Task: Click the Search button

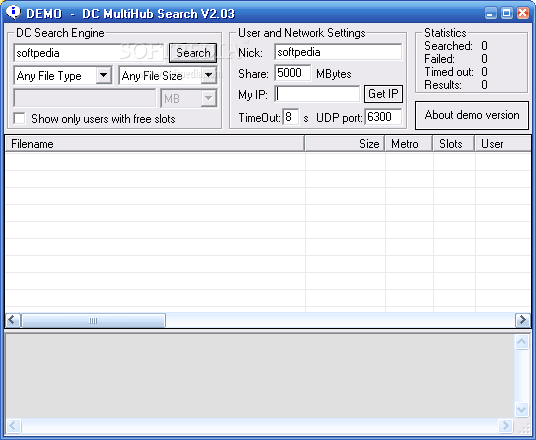Action: click(193, 53)
